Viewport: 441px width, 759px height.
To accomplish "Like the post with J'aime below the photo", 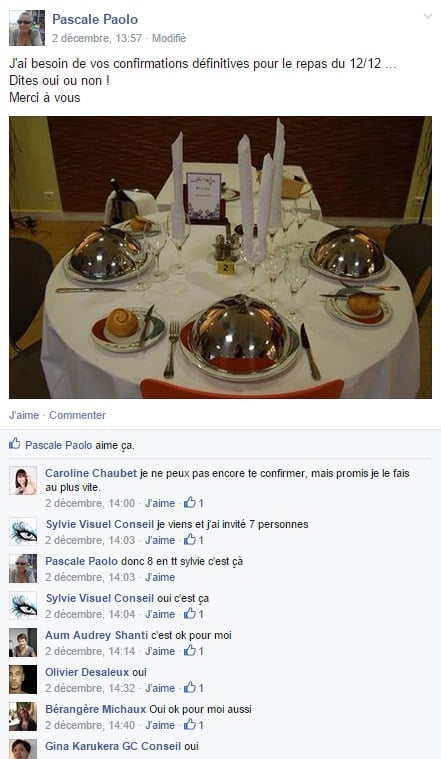I will (x=24, y=415).
